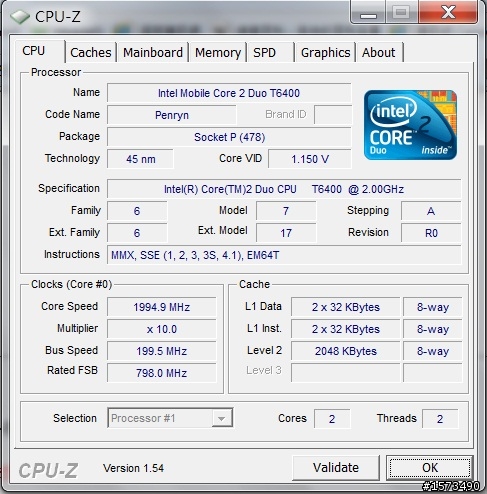Click the Threads count value
This screenshot has width=487, height=494.
[440, 419]
